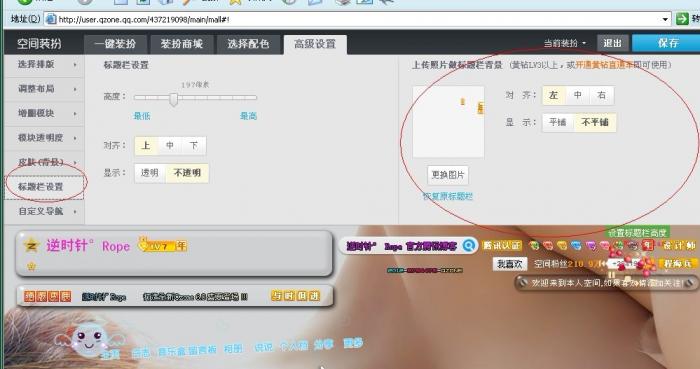Click the 保存 button
Image resolution: width=700 pixels, height=369 pixels.
tap(667, 43)
